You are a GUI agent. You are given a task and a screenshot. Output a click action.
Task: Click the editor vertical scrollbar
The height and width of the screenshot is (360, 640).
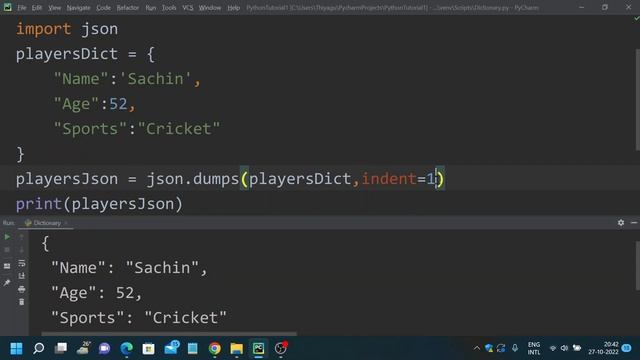[x=638, y=99]
